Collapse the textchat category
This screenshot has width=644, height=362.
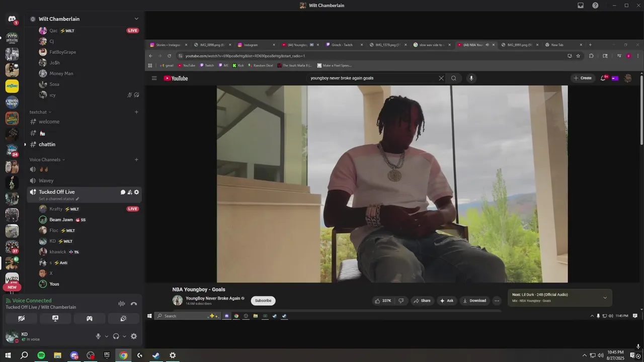(41, 112)
